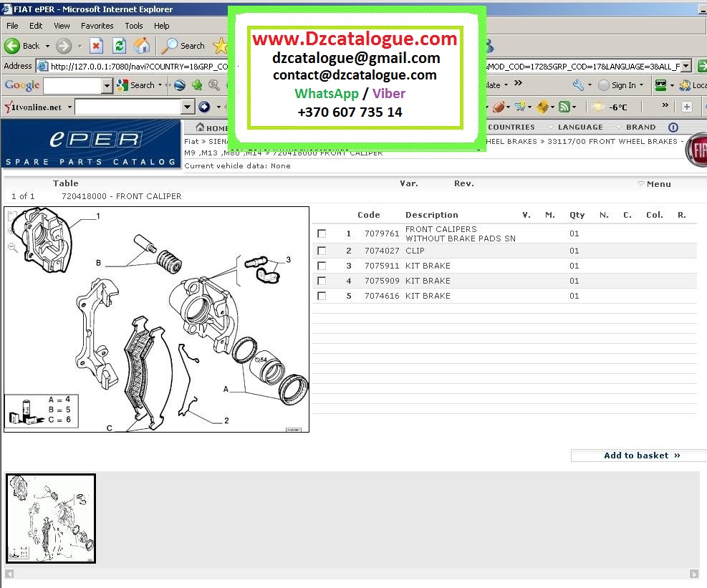Expand the ePER Menu dropdown
Image resolution: width=707 pixels, height=588 pixels.
pos(654,184)
